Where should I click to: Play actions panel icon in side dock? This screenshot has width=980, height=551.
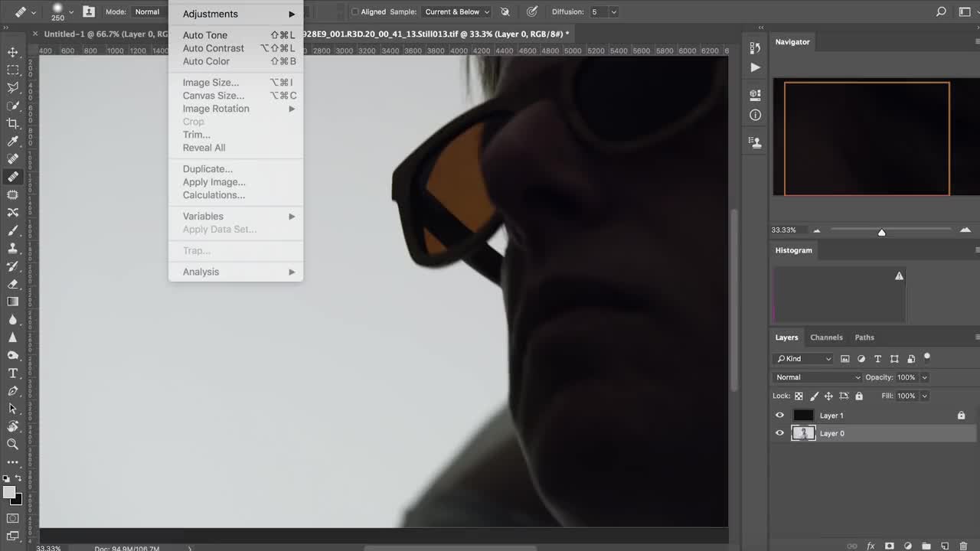pos(755,67)
